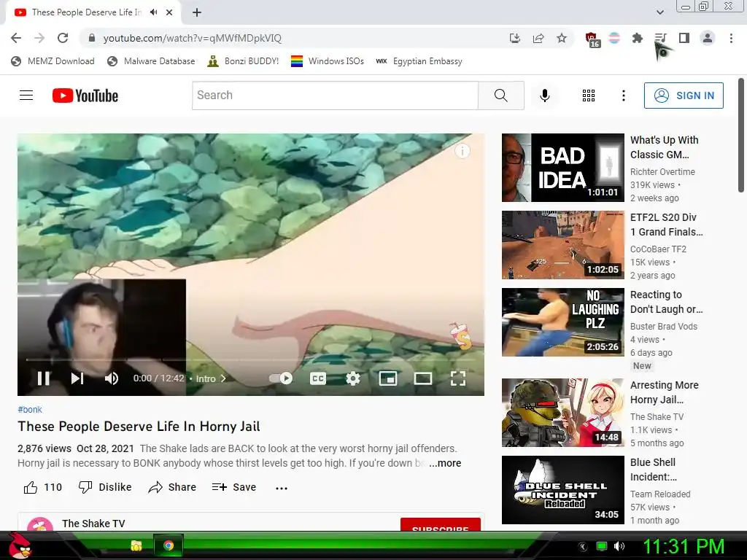Mute the video player volume
Screen dimensions: 747x560
pos(112,378)
